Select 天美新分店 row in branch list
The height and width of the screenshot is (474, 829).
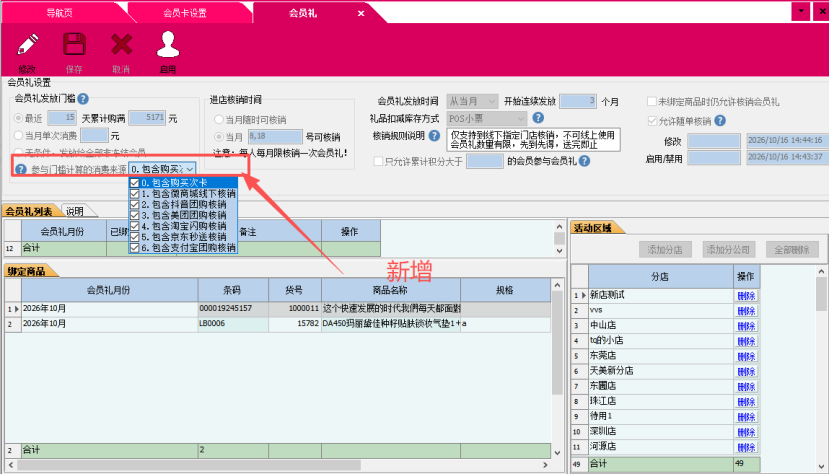click(660, 371)
